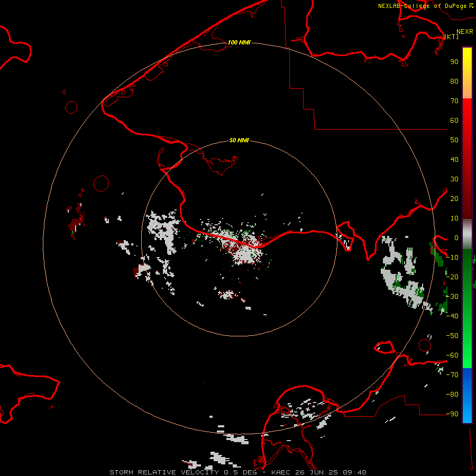Click the 40 value on velocity scale
476x476 pixels.
pyautogui.click(x=454, y=159)
